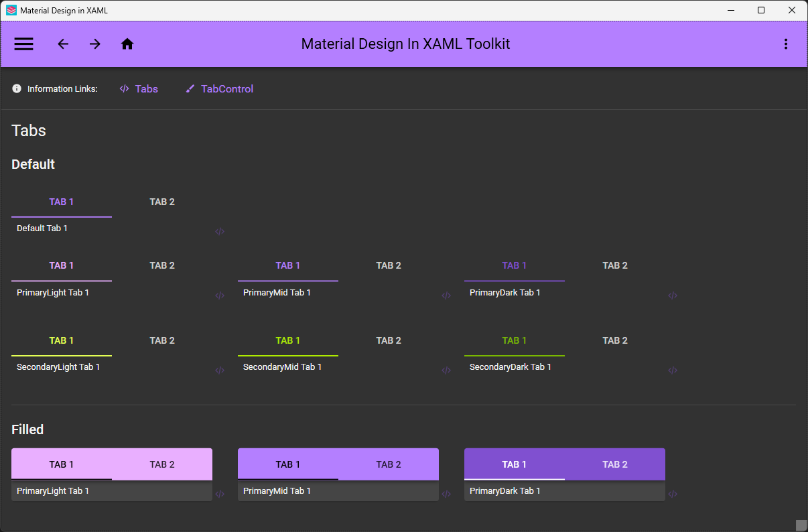Open the hamburger navigation menu
The image size is (808, 532).
tap(24, 44)
